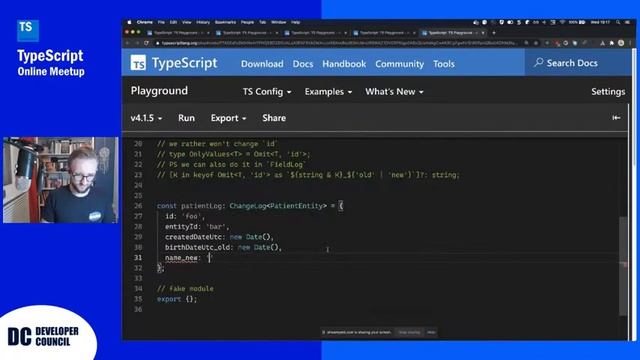The image size is (640, 360).
Task: Click the "entityId: 'bar'," code line
Action: (x=197, y=227)
